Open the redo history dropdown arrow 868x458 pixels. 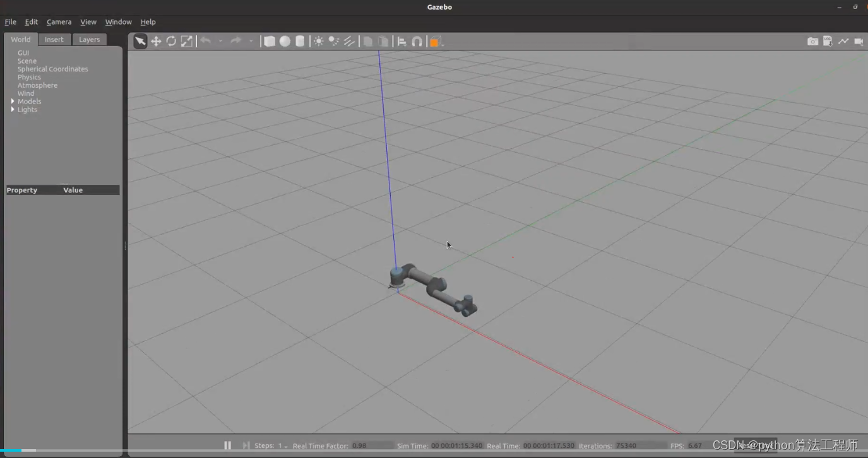pos(251,42)
